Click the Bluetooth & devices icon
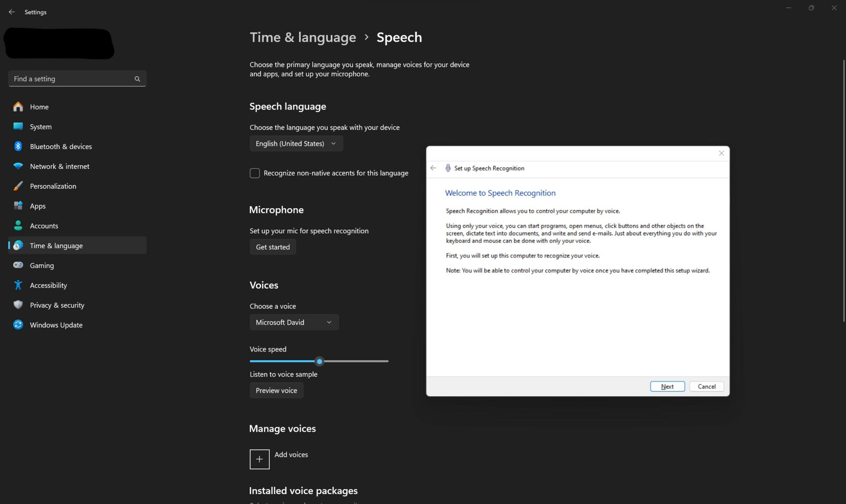Viewport: 846px width, 504px height. click(18, 146)
